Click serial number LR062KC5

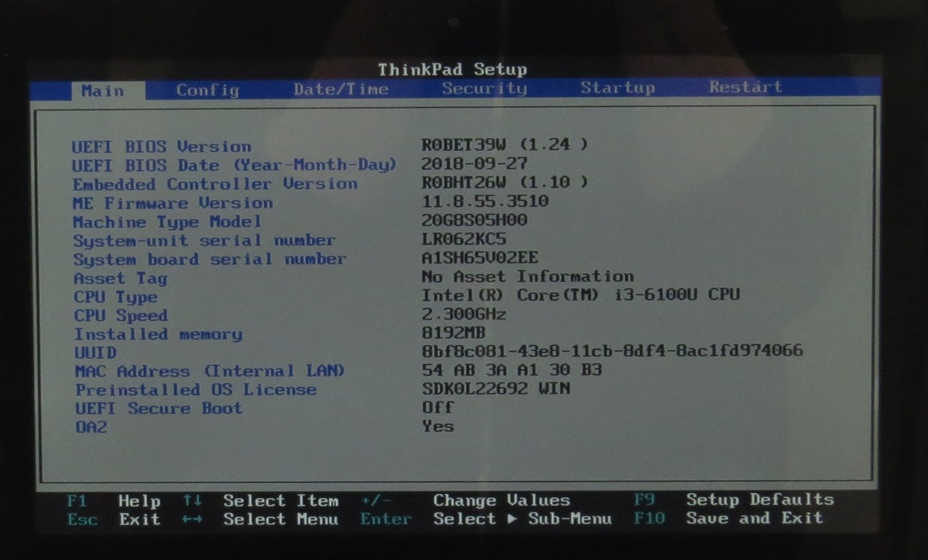pos(464,239)
